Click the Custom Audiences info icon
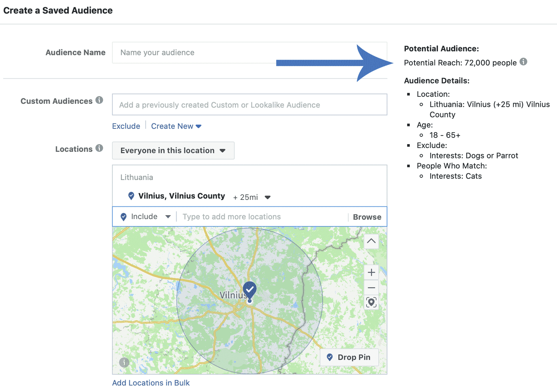This screenshot has width=557, height=392. tap(99, 100)
